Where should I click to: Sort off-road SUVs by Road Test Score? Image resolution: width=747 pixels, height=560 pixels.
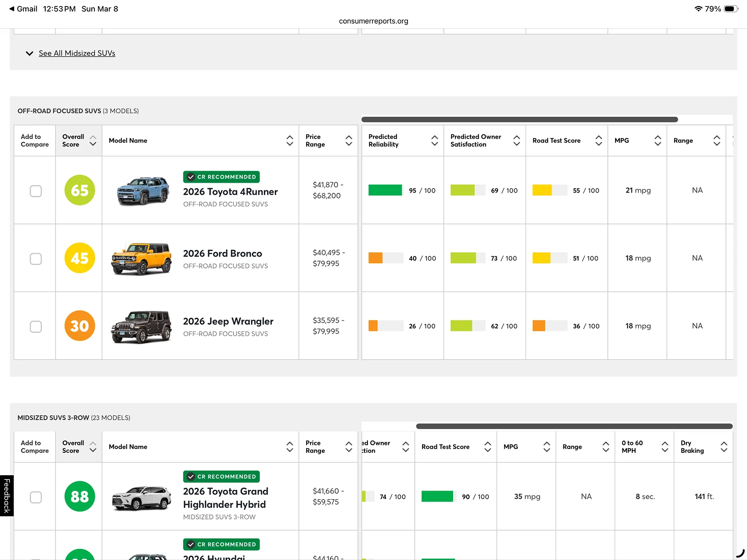[598, 140]
